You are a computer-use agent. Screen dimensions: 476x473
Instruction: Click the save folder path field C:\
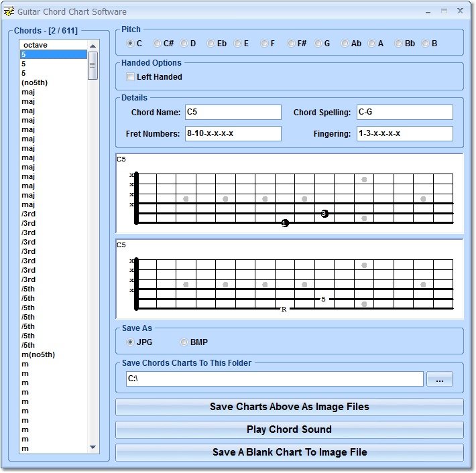coord(275,379)
